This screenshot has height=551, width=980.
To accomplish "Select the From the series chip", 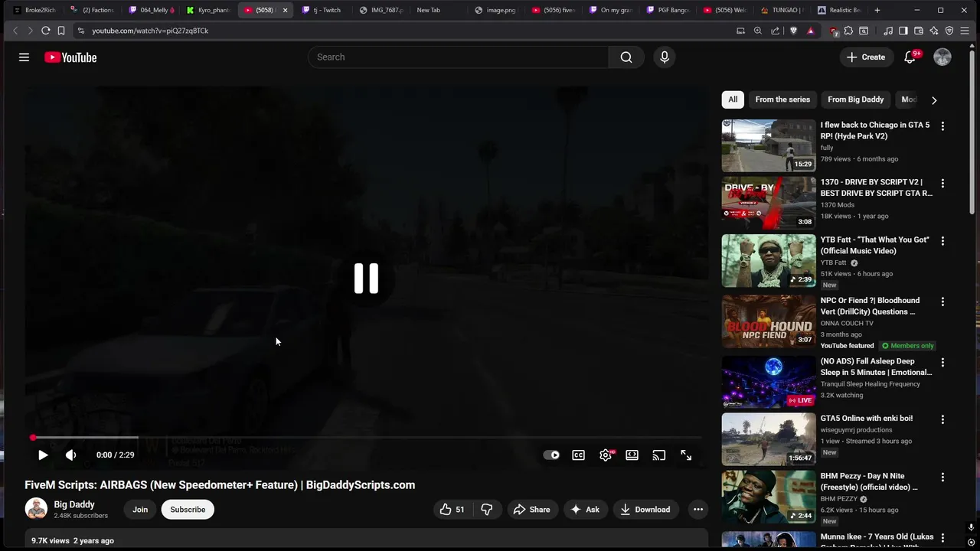I will click(782, 99).
